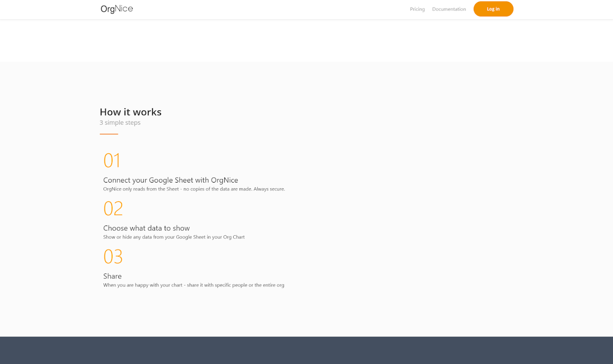The image size is (613, 364).
Task: Click the step number 02
Action: [113, 208]
